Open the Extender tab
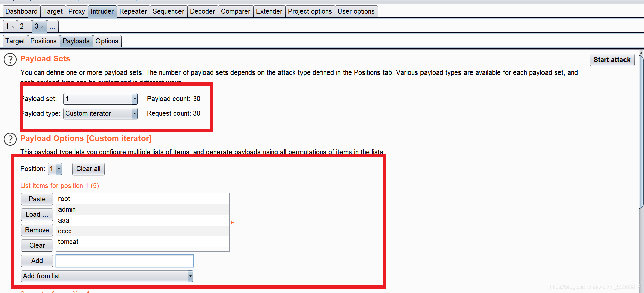The image size is (644, 293). 269,11
